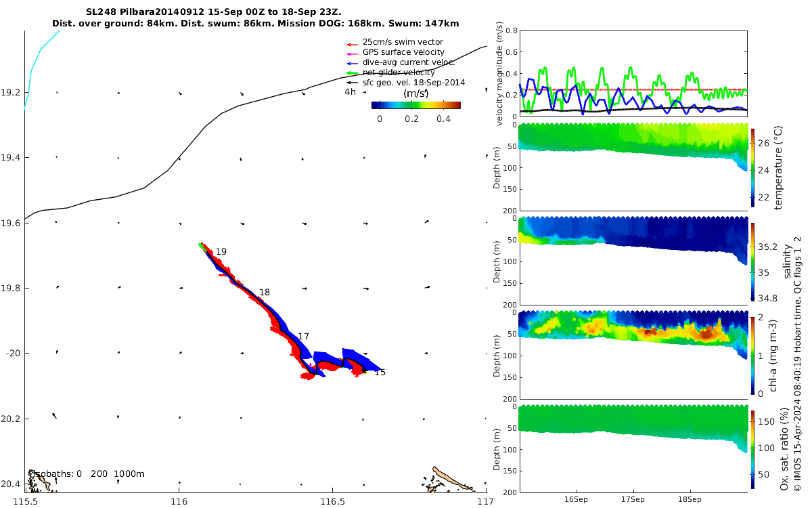Click the 16Sep tick label on time axis
Screen dimensions: 812x508
577,498
